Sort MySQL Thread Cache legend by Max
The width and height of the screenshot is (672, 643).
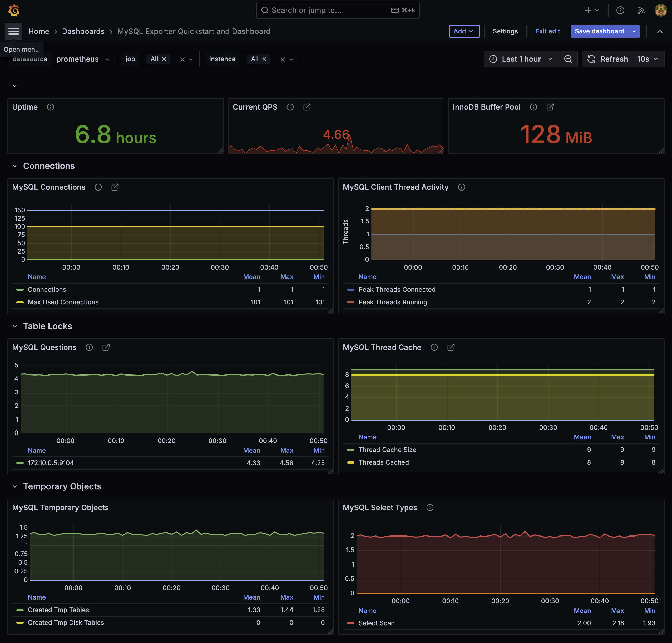click(617, 437)
